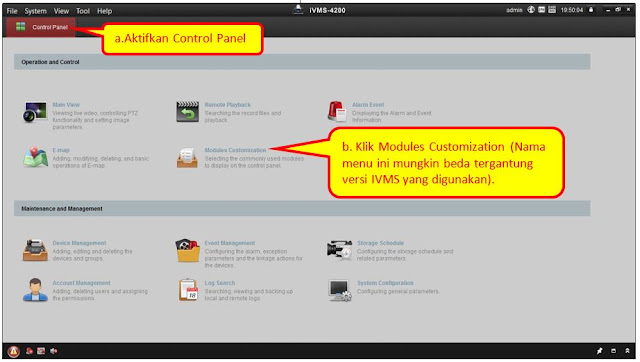Click the 19:50:04 clock display
The height and width of the screenshot is (362, 640).
click(x=572, y=10)
